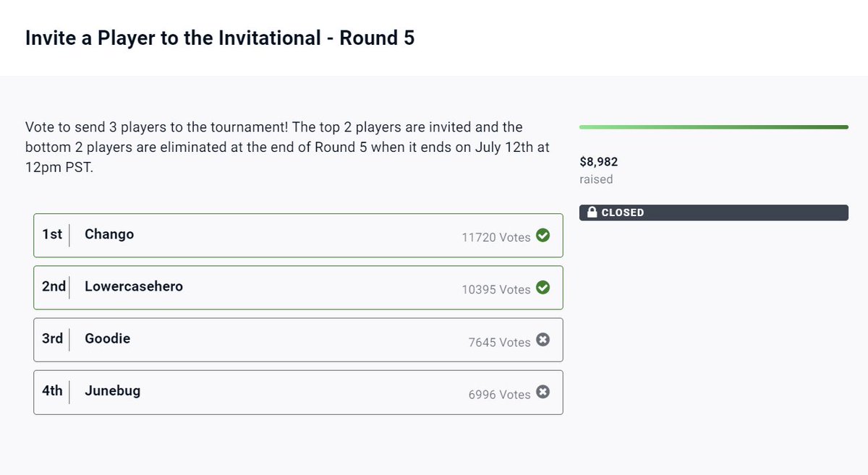The width and height of the screenshot is (868, 475).
Task: Click the voting rules description paragraph
Action: pos(288,147)
